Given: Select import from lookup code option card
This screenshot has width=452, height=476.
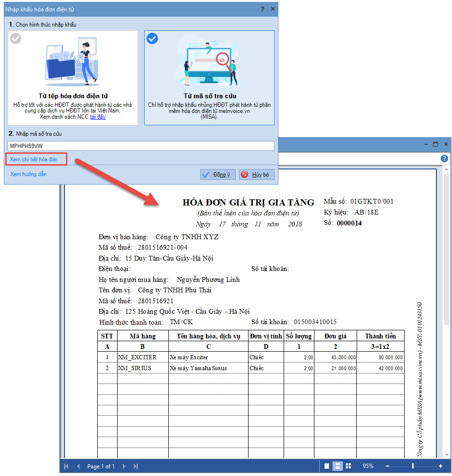Looking at the screenshot, I should (x=209, y=78).
